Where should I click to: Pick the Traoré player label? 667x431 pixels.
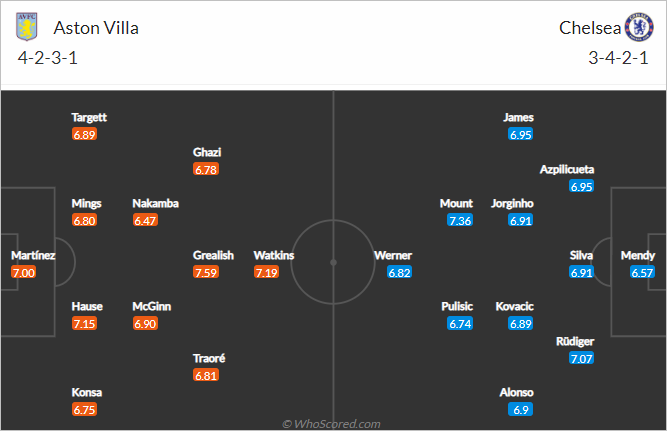[x=209, y=358]
